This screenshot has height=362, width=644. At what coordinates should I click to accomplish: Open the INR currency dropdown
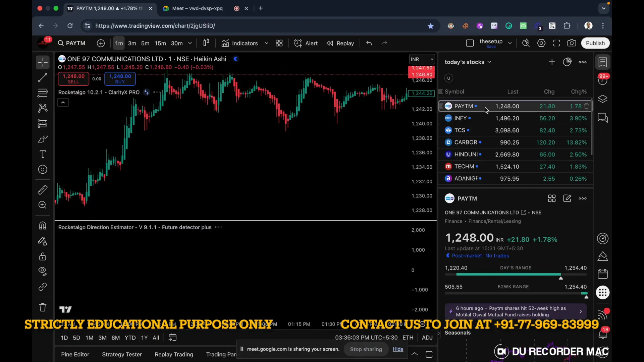click(x=422, y=59)
